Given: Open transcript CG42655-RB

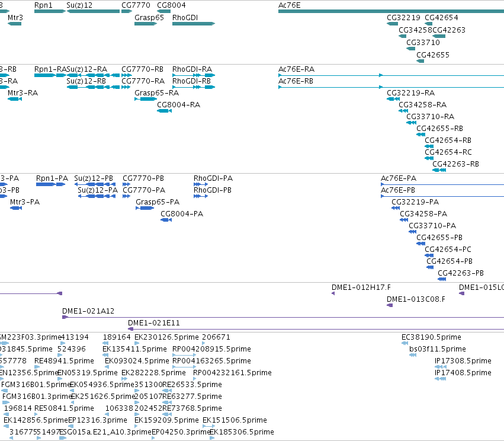Looking at the screenshot, I should [x=439, y=129].
